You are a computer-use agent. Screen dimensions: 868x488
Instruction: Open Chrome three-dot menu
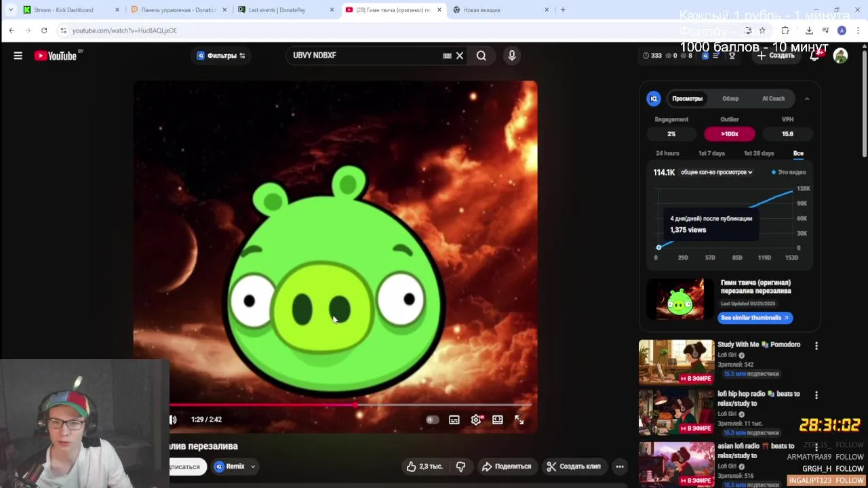point(859,30)
